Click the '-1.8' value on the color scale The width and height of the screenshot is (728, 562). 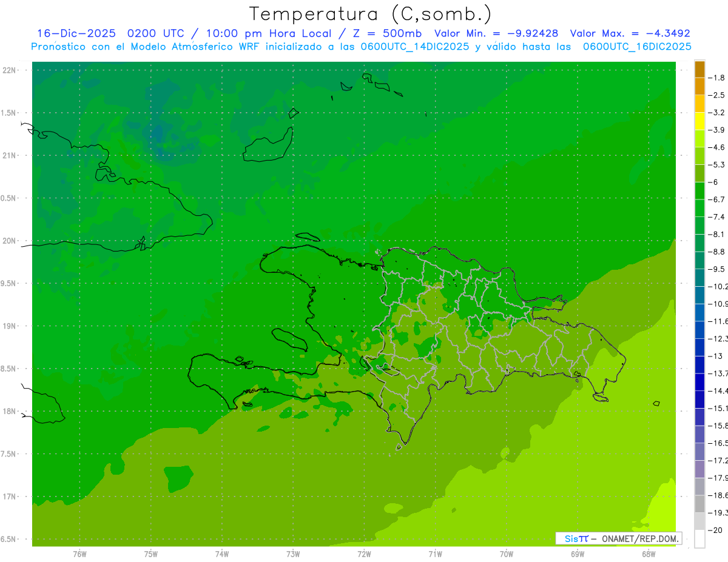[x=718, y=78]
